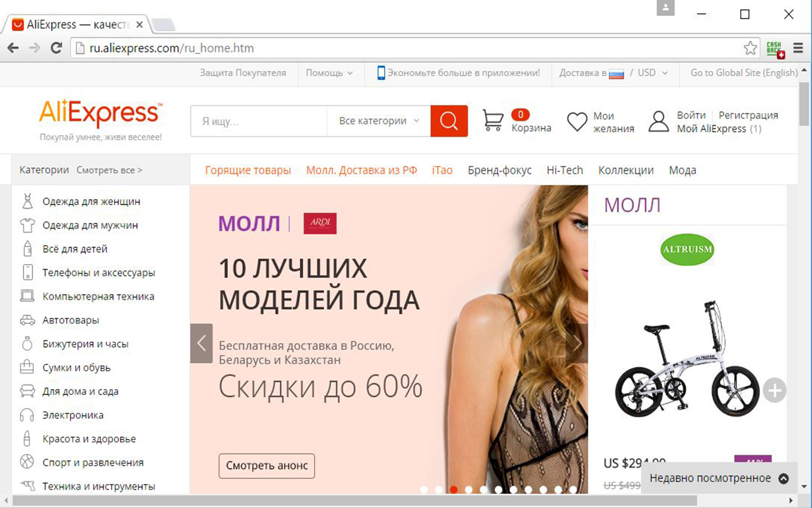Click the Регистрация link
Screen dimensions: 812x508
(749, 115)
